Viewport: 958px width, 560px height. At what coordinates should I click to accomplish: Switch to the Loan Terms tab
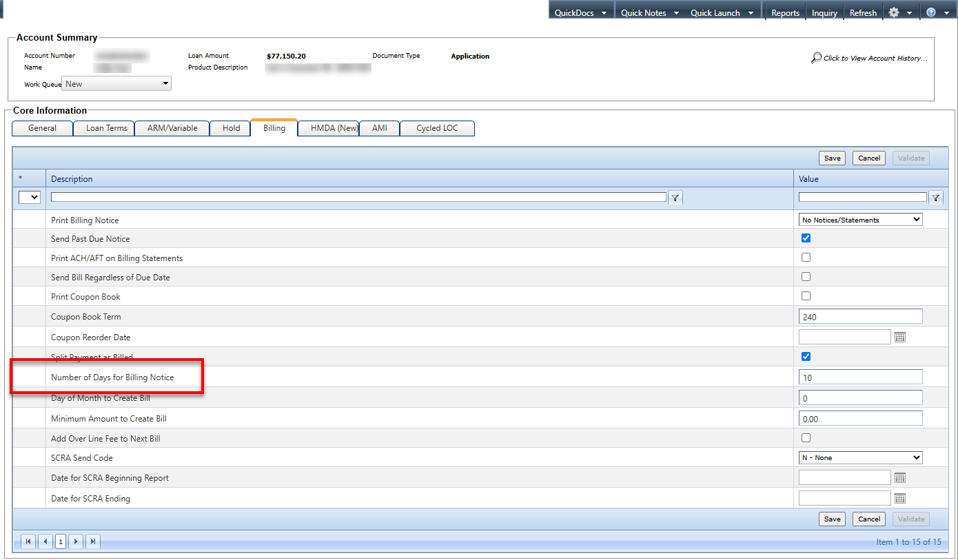pos(103,128)
